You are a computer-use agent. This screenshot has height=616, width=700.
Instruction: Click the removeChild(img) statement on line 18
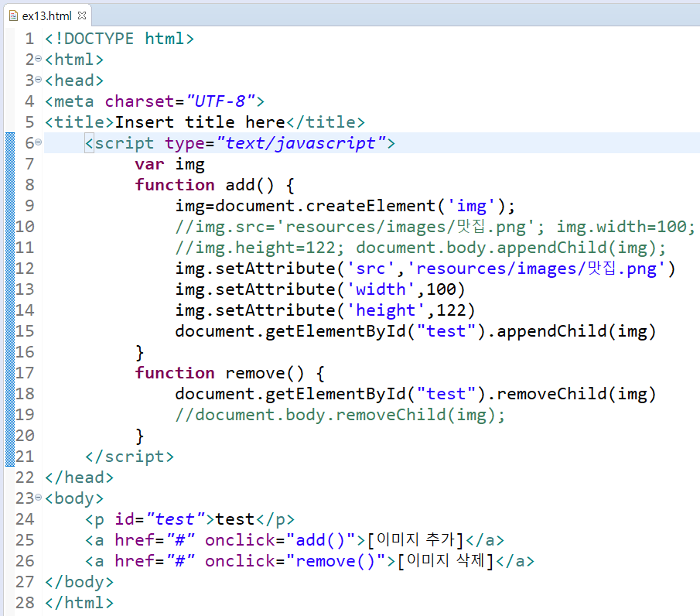coord(415,394)
